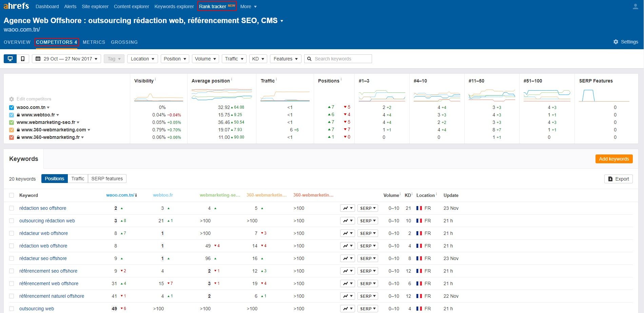Click the Average position sparkline chart
Viewport: 644px width, 313px height.
222,94
